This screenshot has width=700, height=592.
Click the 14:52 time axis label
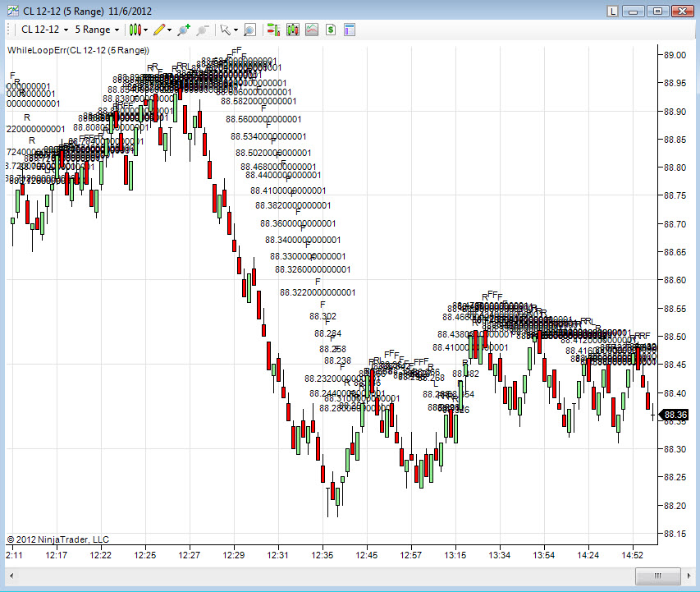click(x=632, y=555)
